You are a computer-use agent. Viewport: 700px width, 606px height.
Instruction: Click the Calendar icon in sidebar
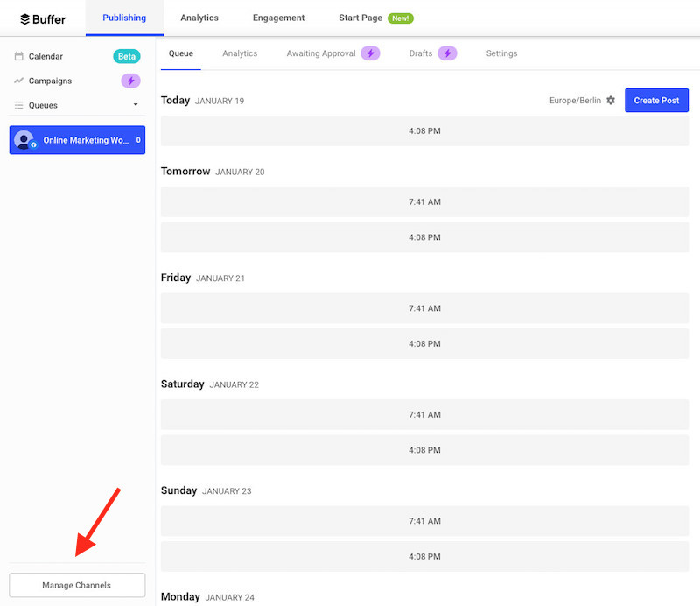click(x=18, y=56)
